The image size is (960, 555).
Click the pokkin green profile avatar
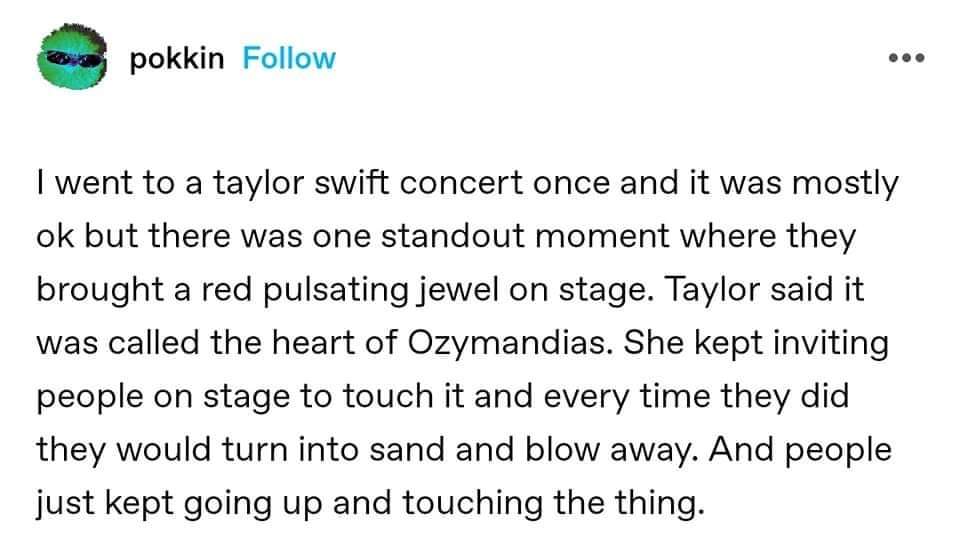coord(70,59)
